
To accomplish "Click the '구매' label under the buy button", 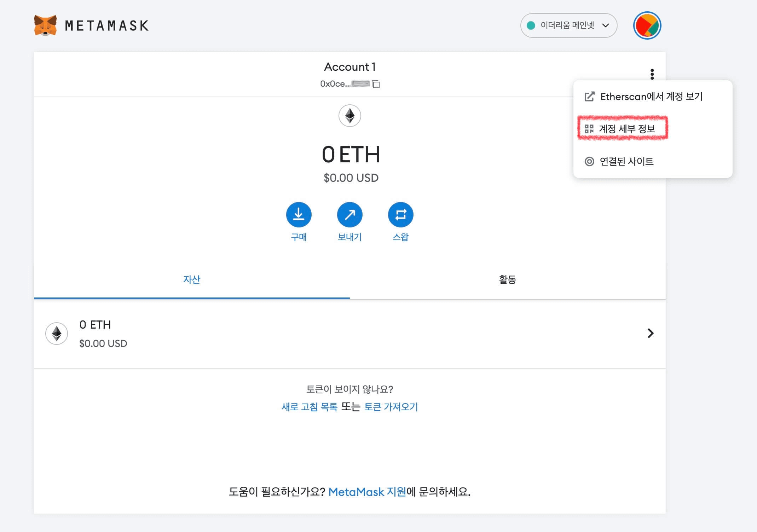I will [299, 237].
